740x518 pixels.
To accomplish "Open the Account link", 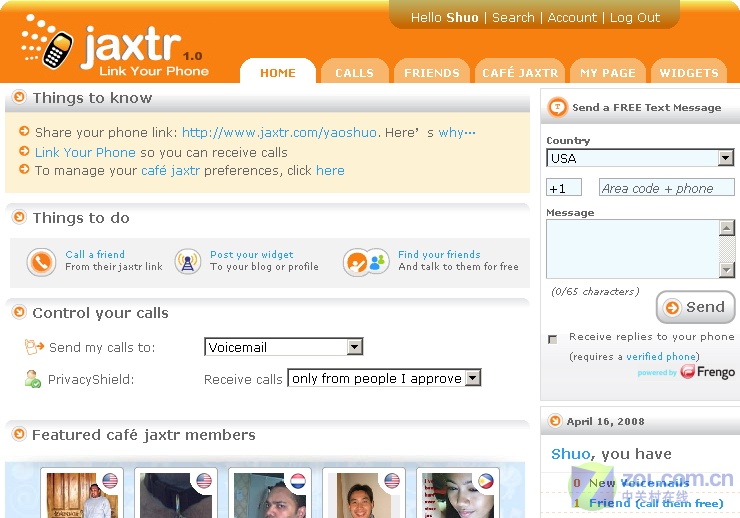I will 572,17.
